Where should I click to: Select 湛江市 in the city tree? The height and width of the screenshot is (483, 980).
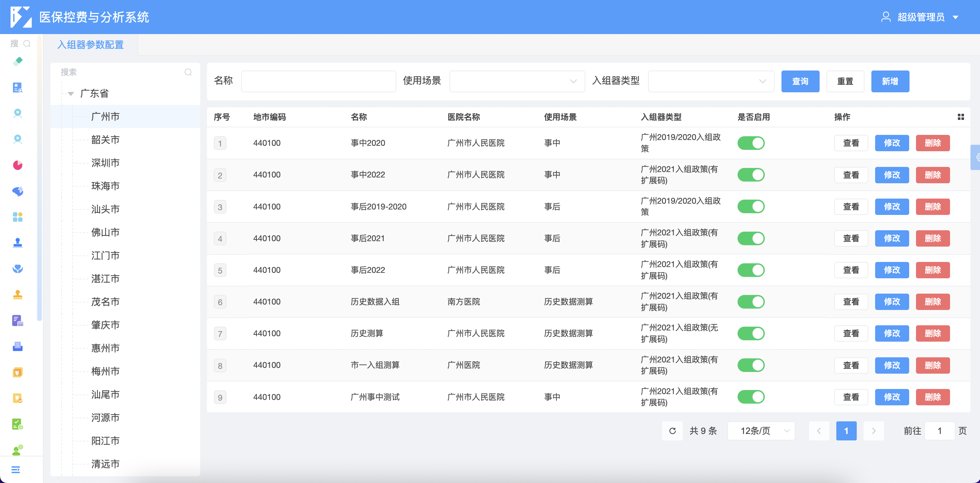[x=105, y=279]
